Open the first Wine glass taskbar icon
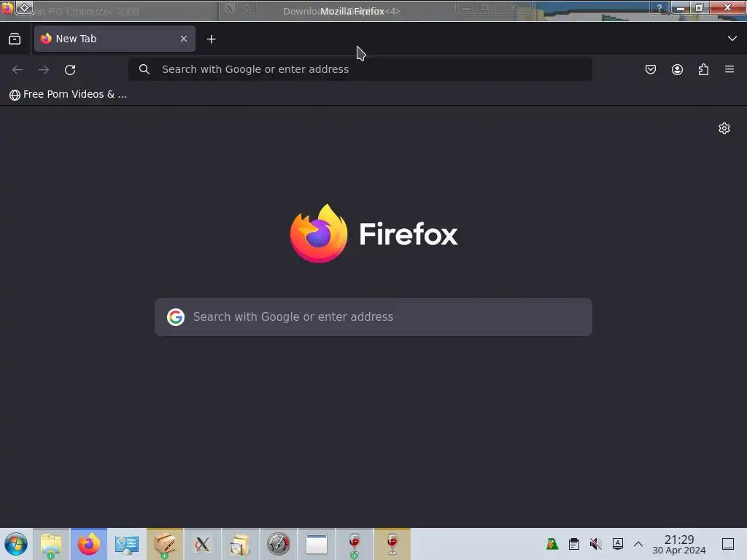This screenshot has height=560, width=747. 354,544
